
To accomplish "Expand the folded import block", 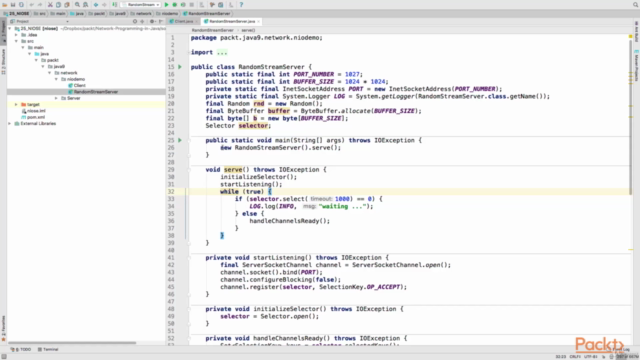I will point(222,52).
